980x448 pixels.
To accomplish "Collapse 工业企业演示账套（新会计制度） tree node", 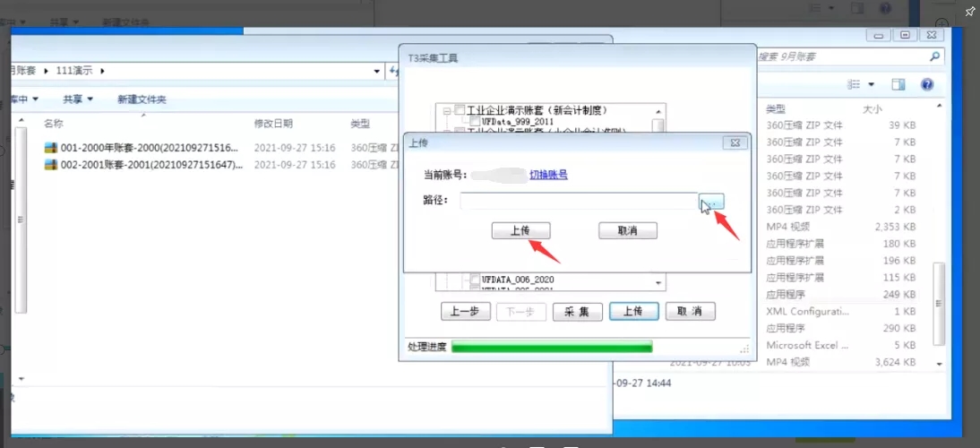I will pos(446,110).
